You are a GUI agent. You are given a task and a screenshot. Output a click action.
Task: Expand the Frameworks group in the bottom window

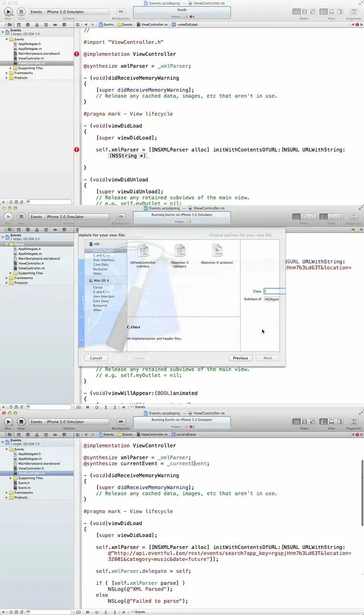pyautogui.click(x=7, y=493)
